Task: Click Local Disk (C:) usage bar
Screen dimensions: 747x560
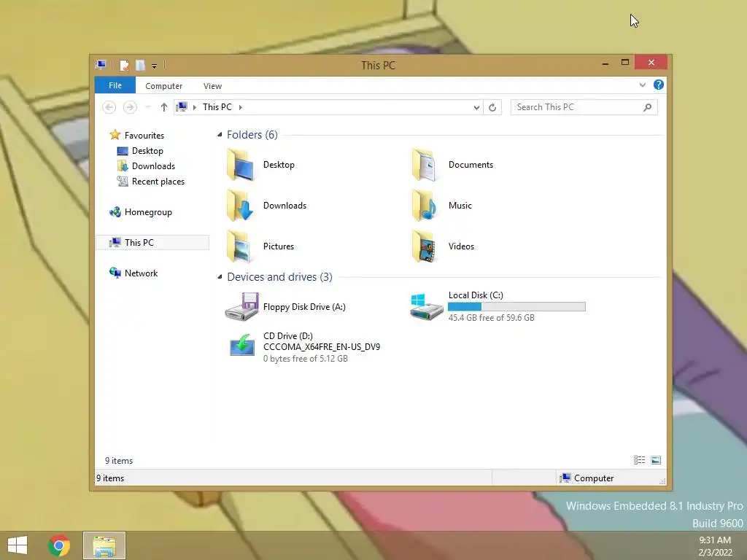Action: point(516,307)
